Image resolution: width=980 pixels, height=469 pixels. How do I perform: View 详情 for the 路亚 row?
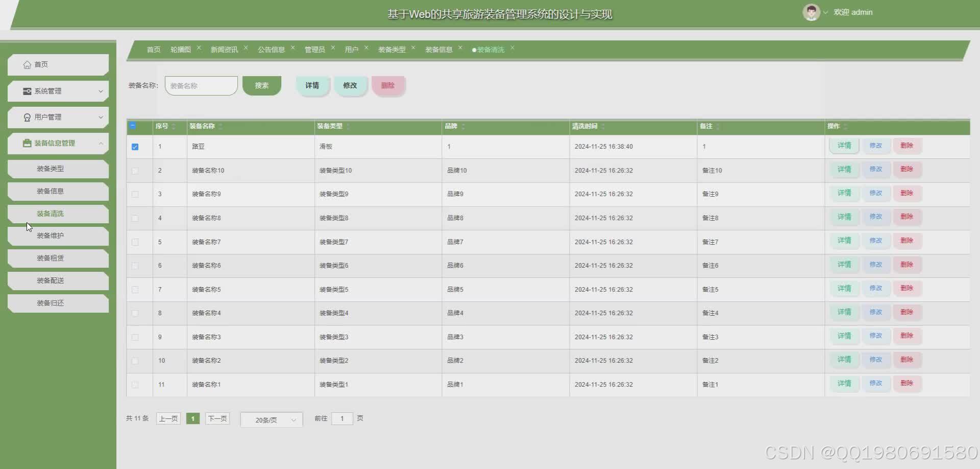(844, 146)
